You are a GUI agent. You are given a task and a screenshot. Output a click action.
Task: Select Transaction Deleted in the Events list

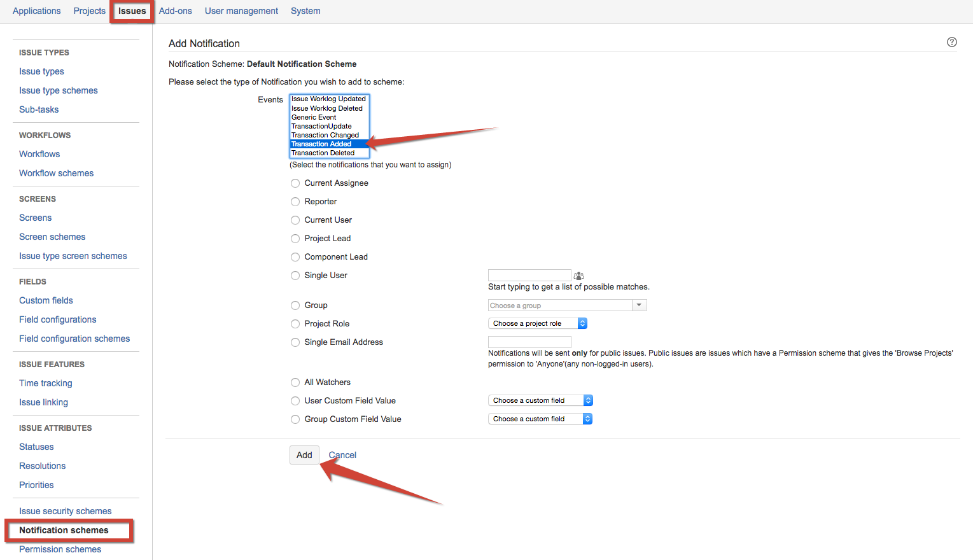tap(323, 153)
